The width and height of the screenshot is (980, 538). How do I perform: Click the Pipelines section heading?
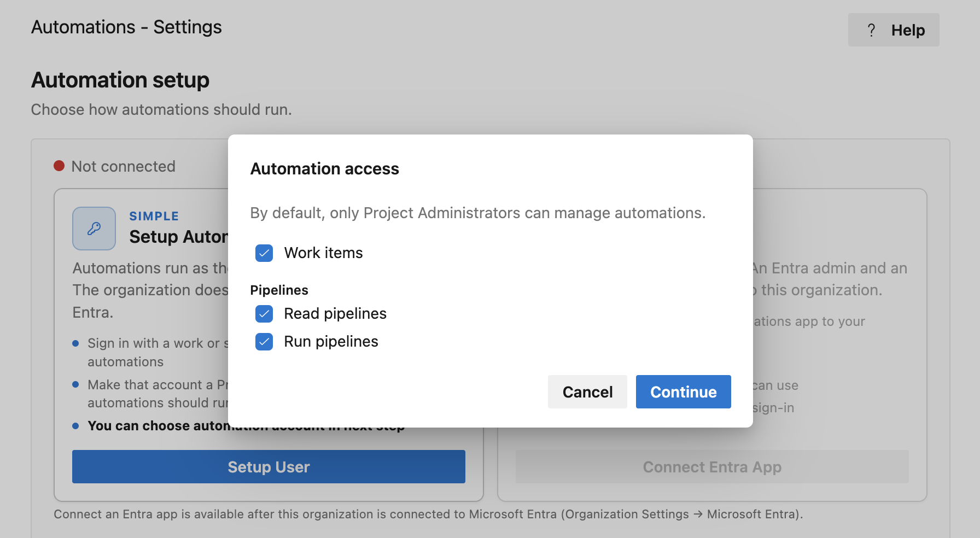[x=279, y=290]
